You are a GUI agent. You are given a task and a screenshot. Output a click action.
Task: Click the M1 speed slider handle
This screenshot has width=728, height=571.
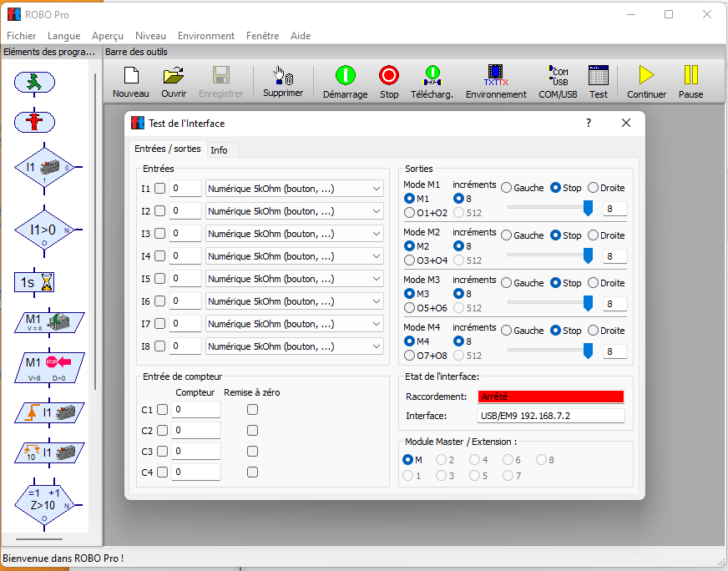click(x=588, y=209)
